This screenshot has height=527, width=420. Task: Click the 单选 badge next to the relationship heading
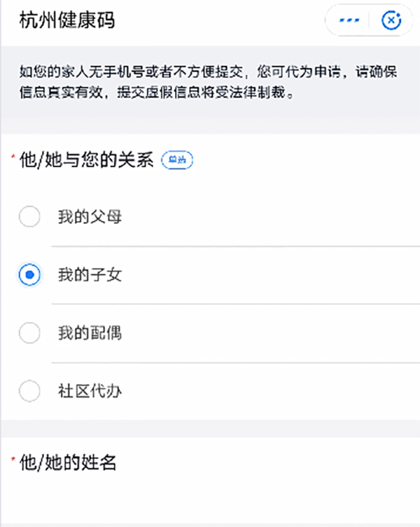point(177,160)
